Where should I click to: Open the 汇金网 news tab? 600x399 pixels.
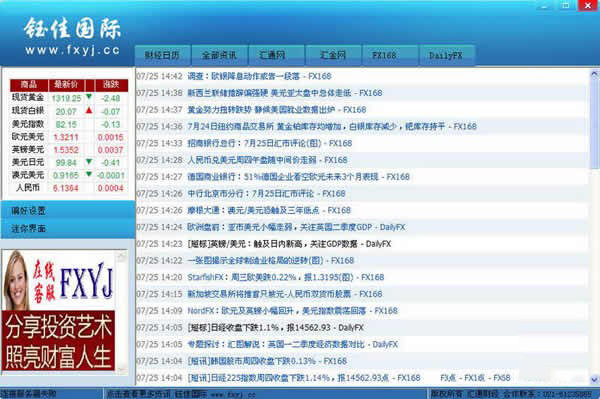333,55
